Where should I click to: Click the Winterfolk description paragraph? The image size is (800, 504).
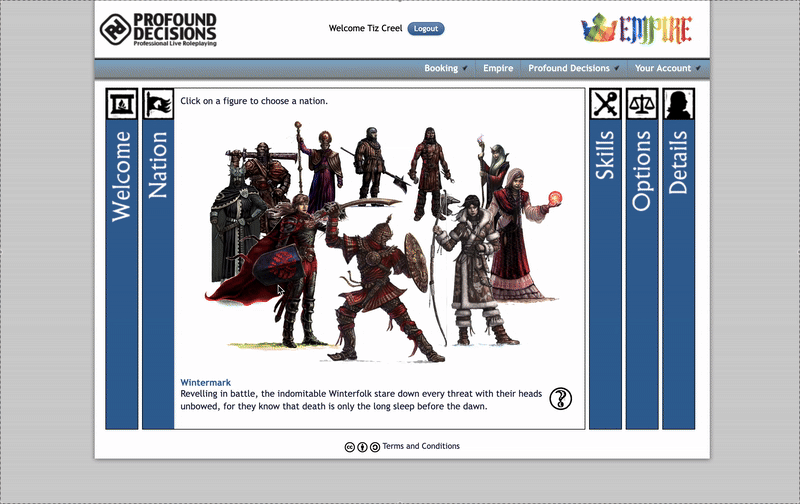(x=361, y=400)
